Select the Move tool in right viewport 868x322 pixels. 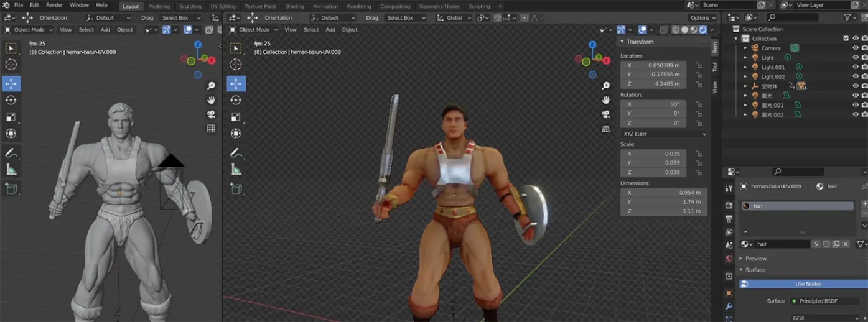click(236, 83)
